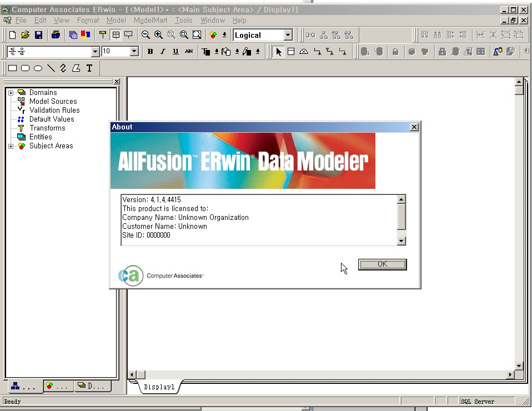Open the report/data browser toolbar icon

[x=73, y=35]
